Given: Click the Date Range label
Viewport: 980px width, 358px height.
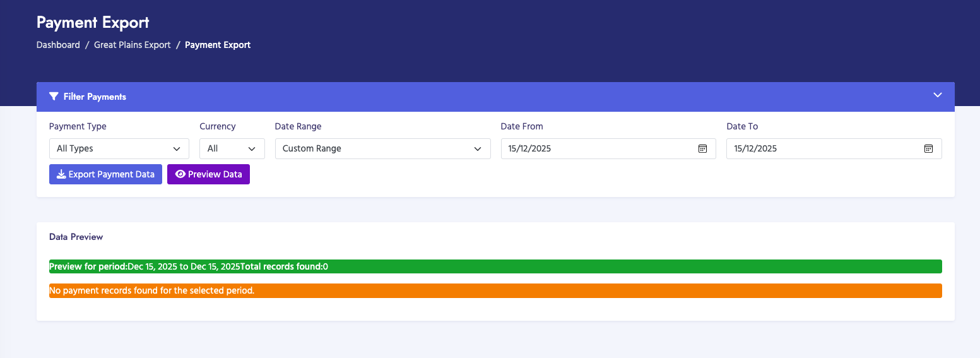Looking at the screenshot, I should point(298,126).
